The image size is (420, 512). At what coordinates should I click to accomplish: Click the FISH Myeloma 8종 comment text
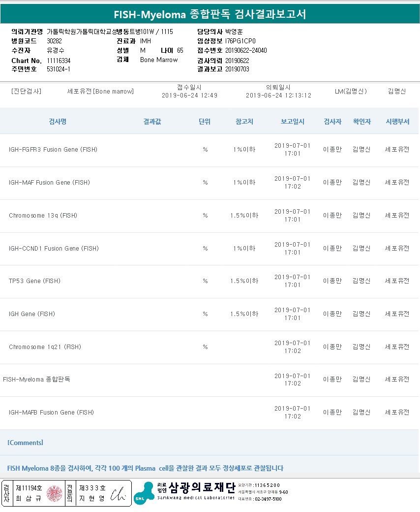145,468
